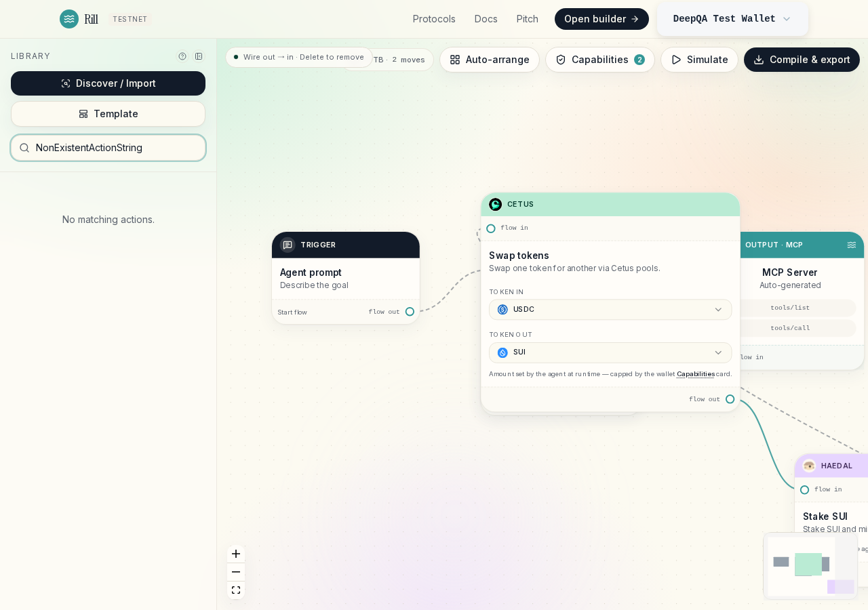This screenshot has width=868, height=610.
Task: Click the Open builder button
Action: 601,19
